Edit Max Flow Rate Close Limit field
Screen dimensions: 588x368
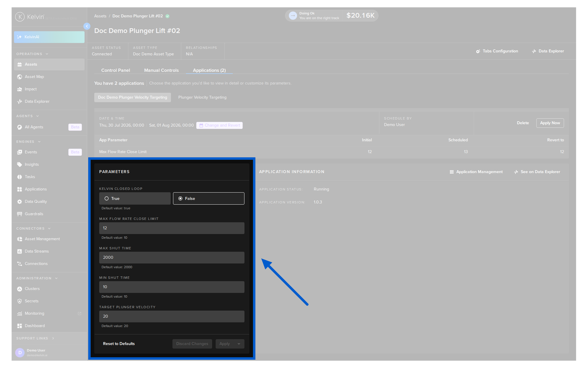pos(172,228)
